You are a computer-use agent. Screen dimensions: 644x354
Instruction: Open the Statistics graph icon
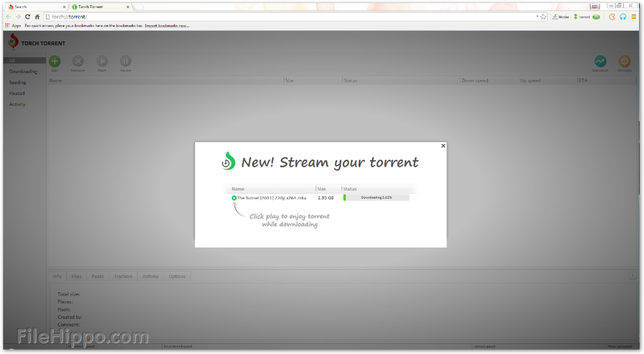tap(600, 61)
